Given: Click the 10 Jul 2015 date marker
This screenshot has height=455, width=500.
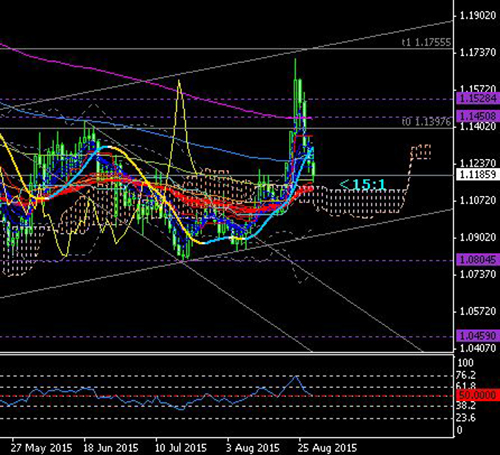Looking at the screenshot, I should coord(181,447).
